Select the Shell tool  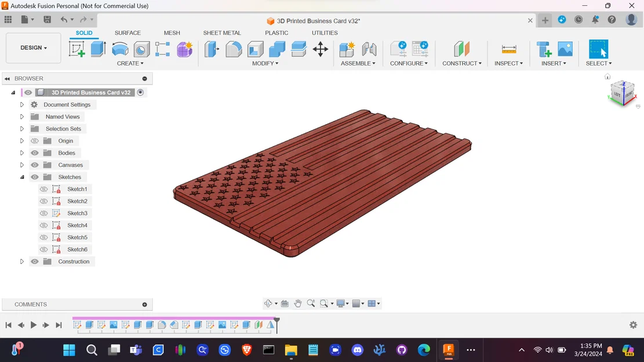(x=256, y=49)
